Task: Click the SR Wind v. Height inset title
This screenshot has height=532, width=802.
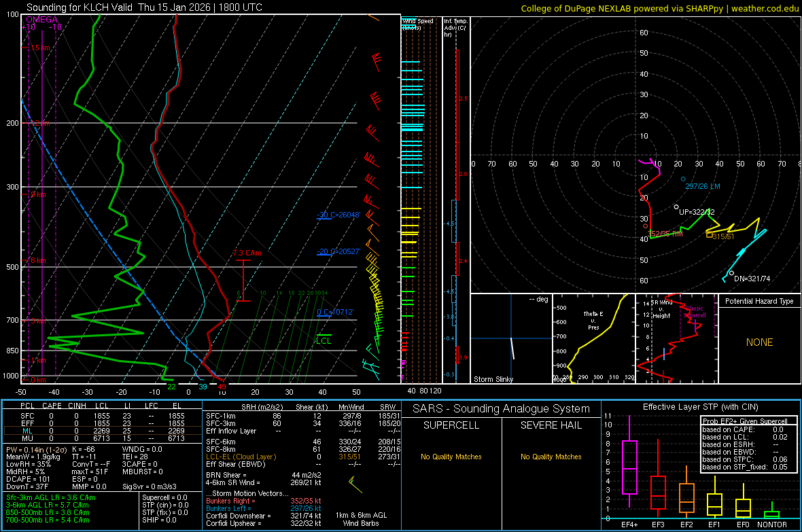Action: tap(661, 309)
